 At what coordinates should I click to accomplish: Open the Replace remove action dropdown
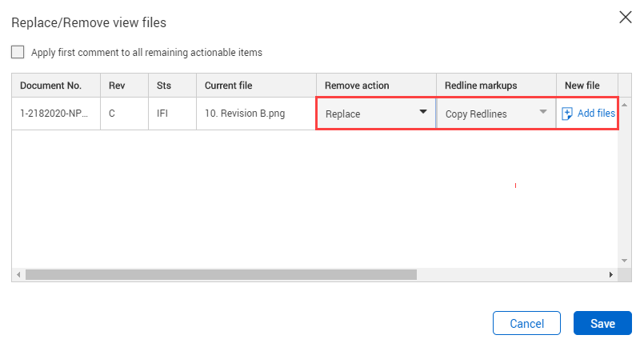(x=376, y=114)
